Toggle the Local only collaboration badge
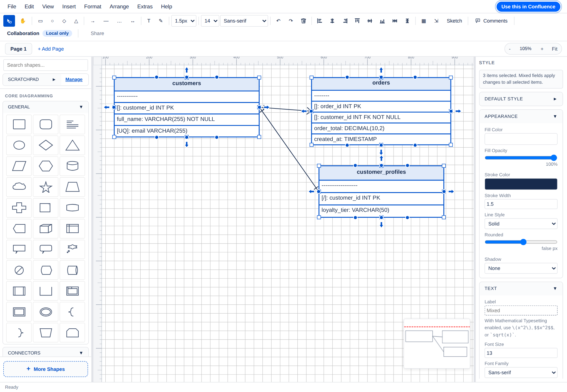Viewport: 567px width, 392px height. click(57, 33)
